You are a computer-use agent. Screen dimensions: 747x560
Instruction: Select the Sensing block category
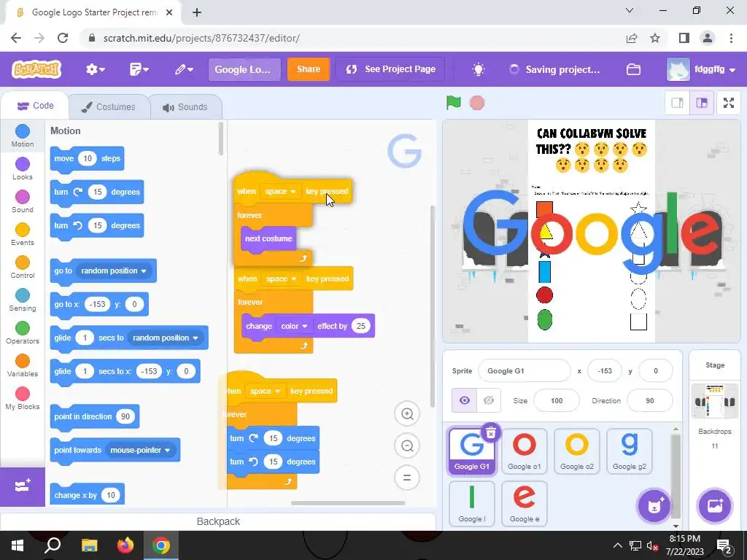click(23, 300)
